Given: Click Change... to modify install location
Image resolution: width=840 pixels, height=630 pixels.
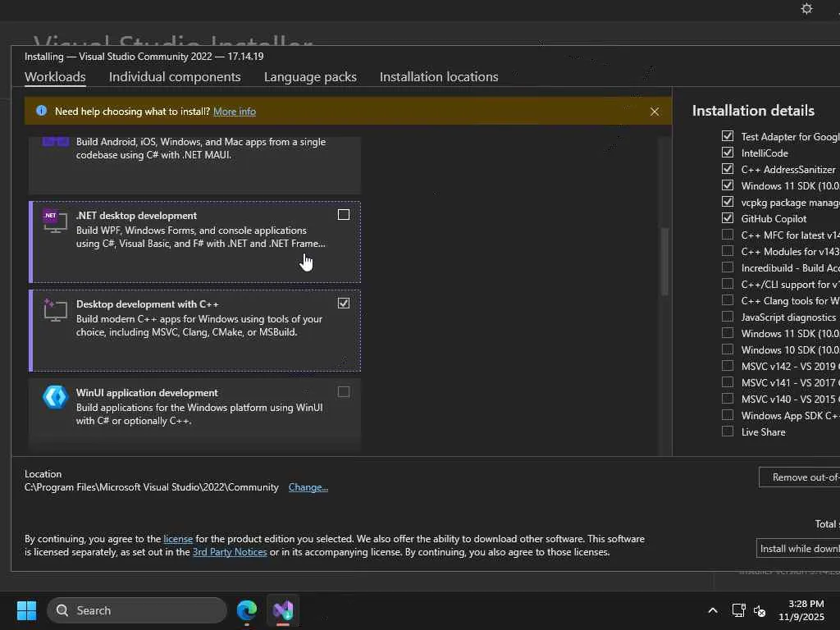Looking at the screenshot, I should point(308,487).
